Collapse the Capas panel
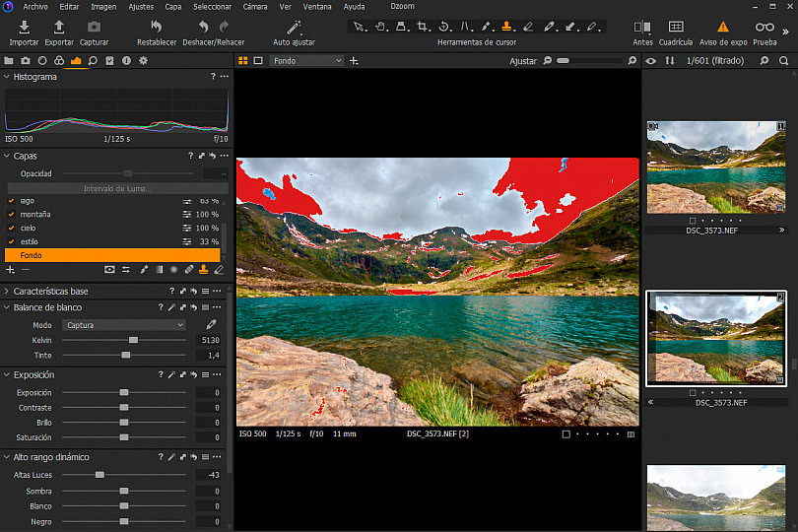This screenshot has height=532, width=798. [x=7, y=156]
